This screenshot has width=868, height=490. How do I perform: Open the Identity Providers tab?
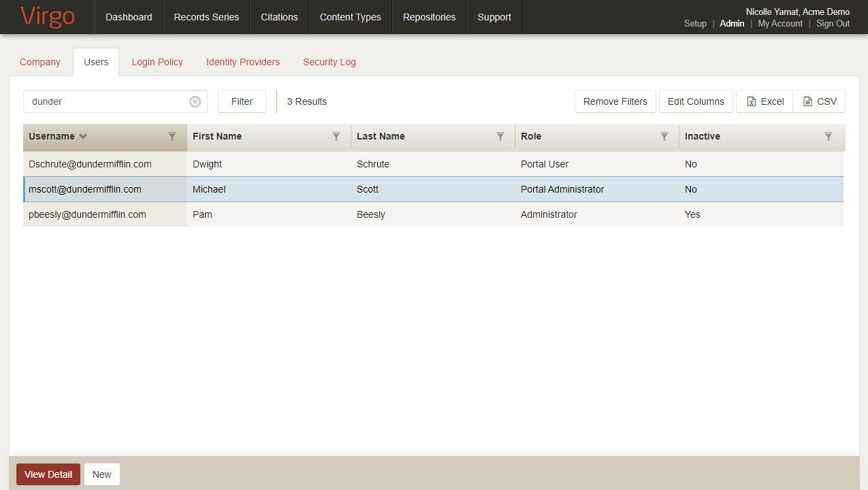point(243,62)
